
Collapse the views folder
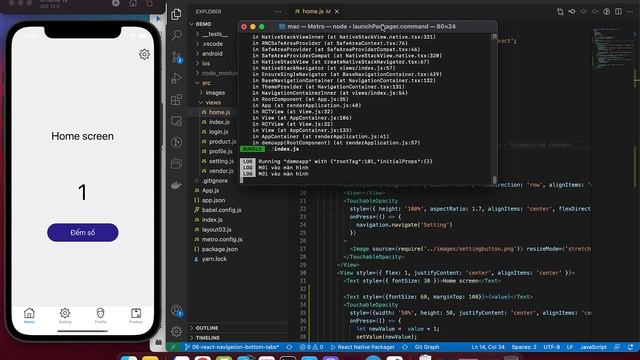point(213,102)
